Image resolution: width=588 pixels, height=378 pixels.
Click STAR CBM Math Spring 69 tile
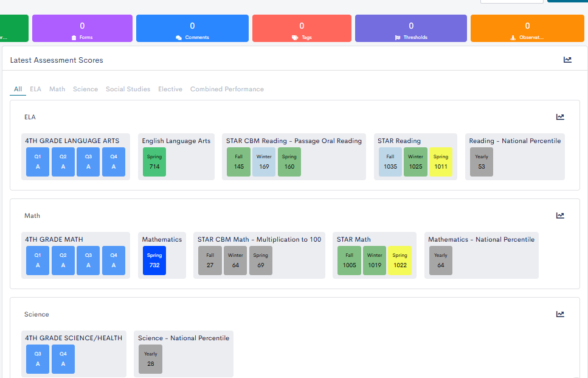261,261
